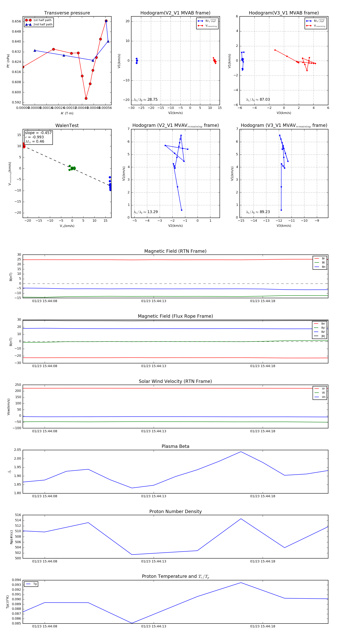Click the 'Vt' legend entry

320,393
